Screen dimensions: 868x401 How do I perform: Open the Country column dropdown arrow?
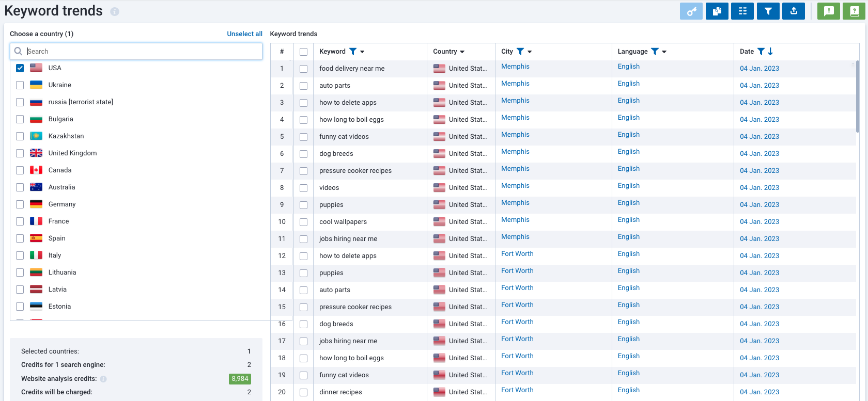pos(462,52)
